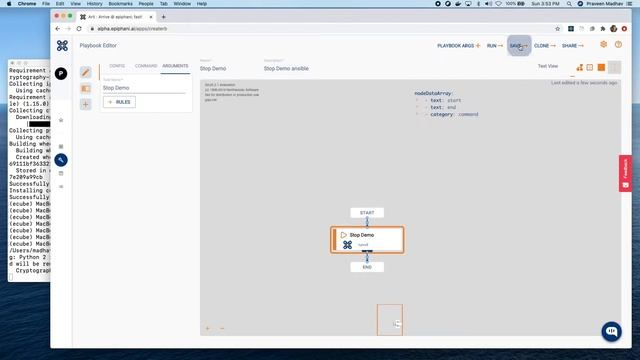
Task: Open the Window menu
Action: tap(182, 4)
